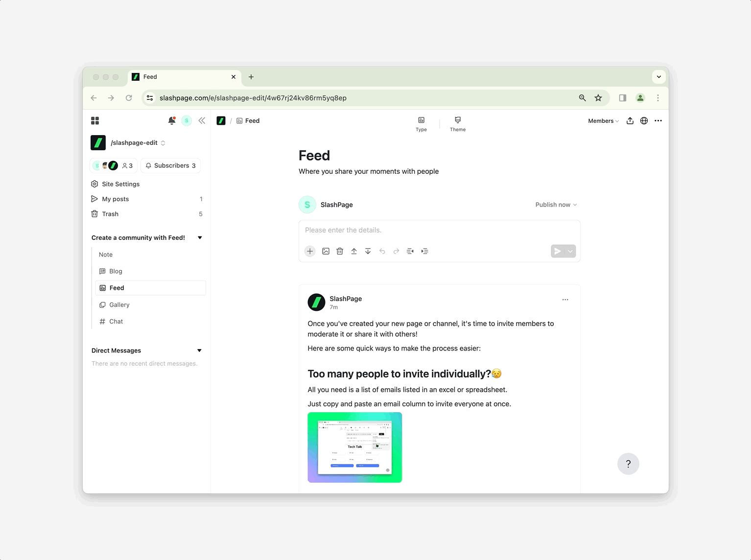Bookmark this page with star
Screen dimensions: 751x560
tap(598, 98)
